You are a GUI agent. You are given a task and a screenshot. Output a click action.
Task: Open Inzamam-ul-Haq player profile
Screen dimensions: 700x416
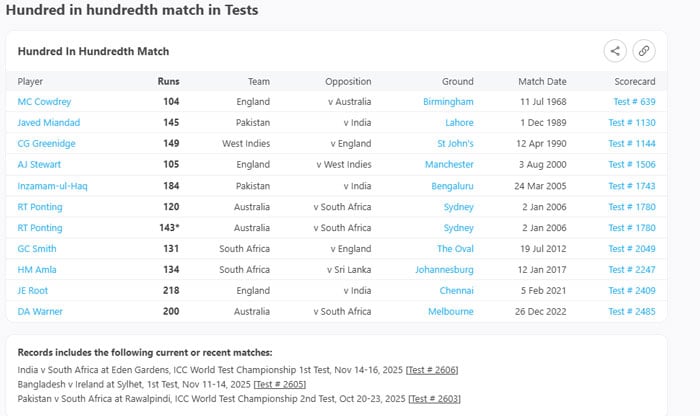point(54,186)
